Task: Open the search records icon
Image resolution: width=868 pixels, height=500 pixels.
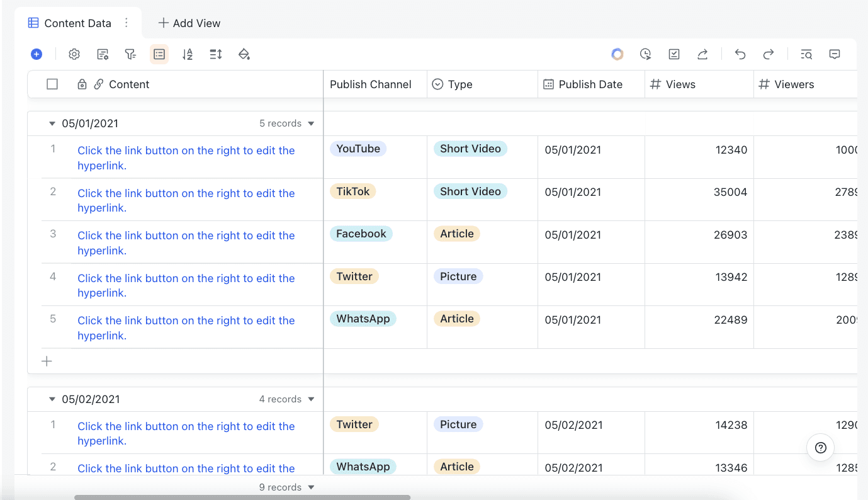Action: tap(806, 54)
